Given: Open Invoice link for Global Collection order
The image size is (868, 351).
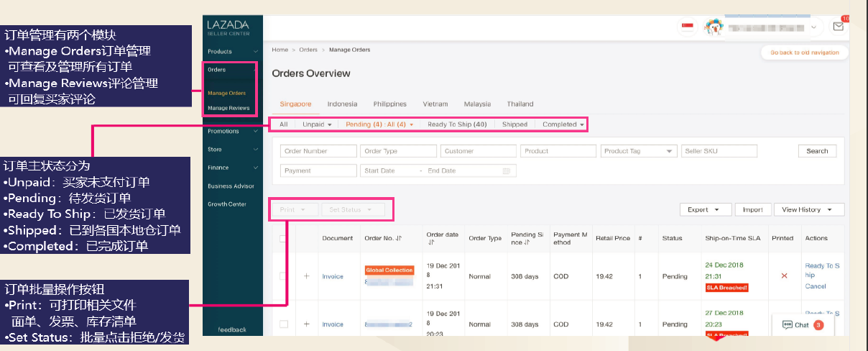Looking at the screenshot, I should point(333,276).
